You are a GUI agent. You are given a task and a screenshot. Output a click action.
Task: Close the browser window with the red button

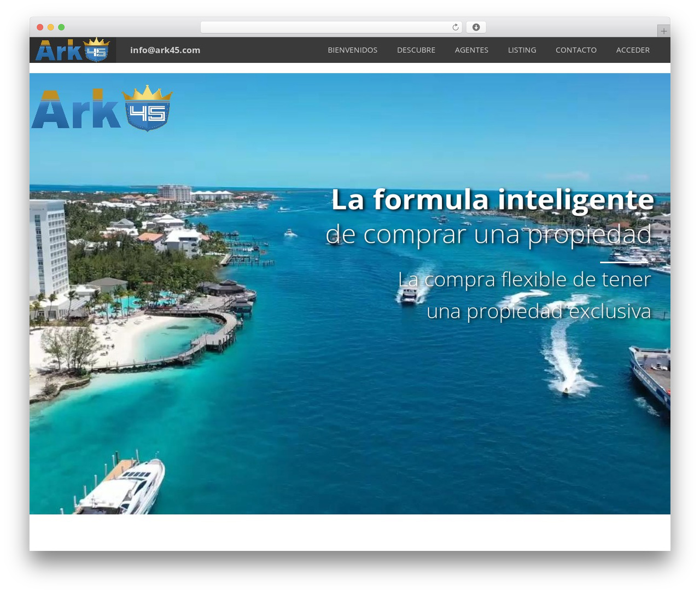[40, 27]
